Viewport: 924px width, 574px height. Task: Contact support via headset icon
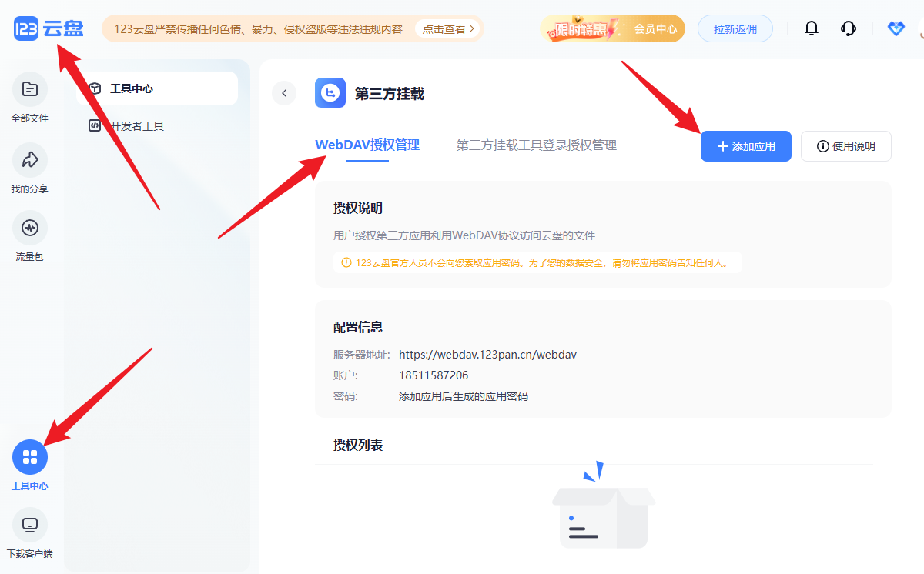click(849, 29)
